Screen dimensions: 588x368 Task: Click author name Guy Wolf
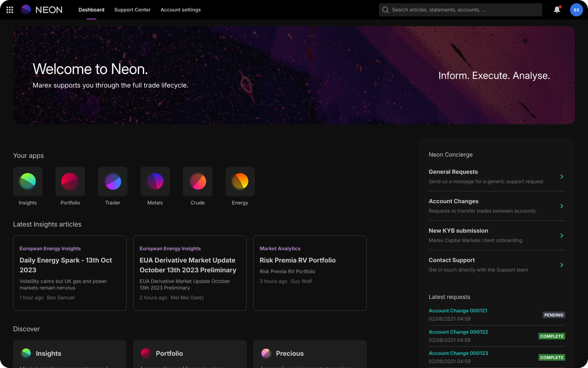tap(301, 281)
